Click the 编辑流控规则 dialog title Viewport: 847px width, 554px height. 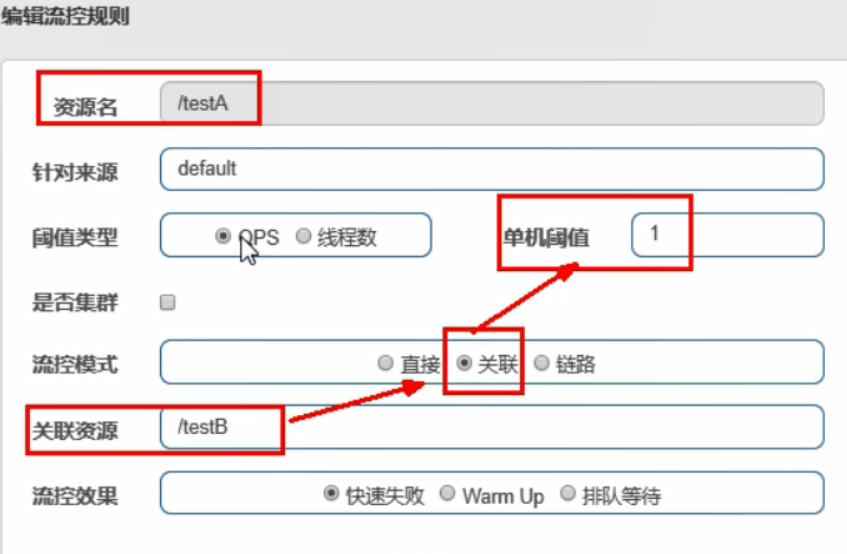pyautogui.click(x=65, y=16)
